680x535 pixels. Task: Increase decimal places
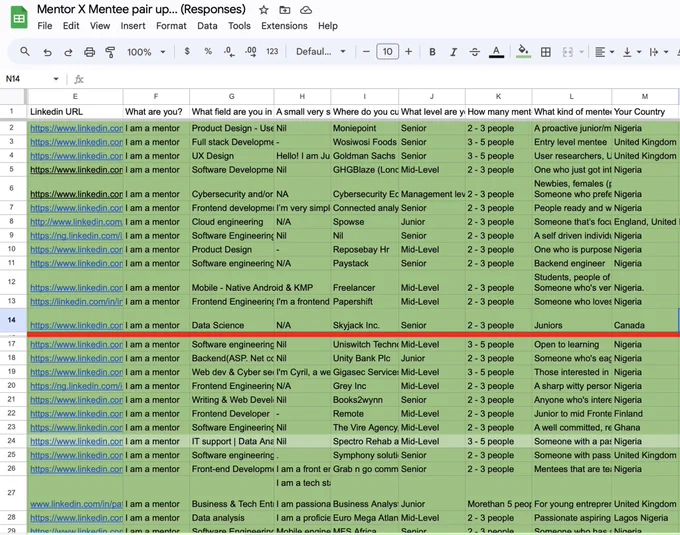click(x=251, y=52)
